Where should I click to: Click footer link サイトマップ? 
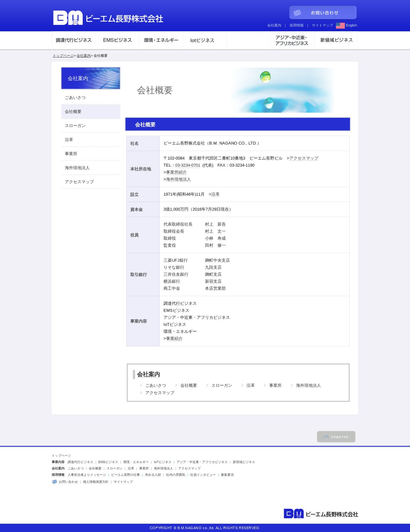click(123, 482)
